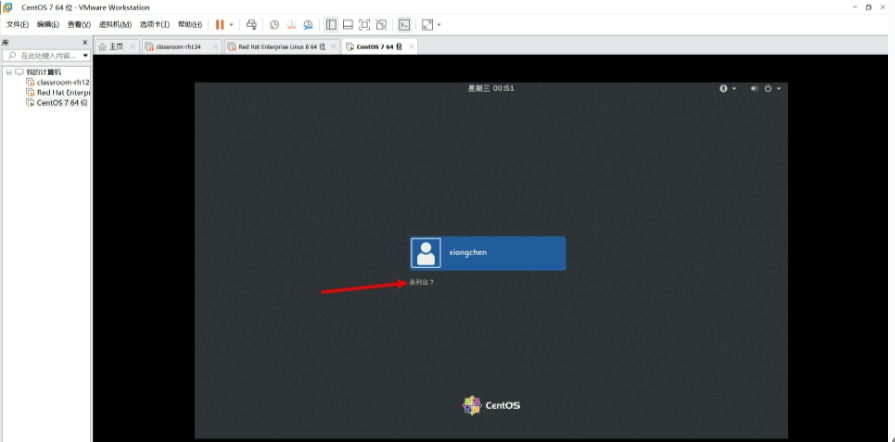Open the 编辑(E) menu
Viewport: 895px width, 442px height.
(48, 25)
